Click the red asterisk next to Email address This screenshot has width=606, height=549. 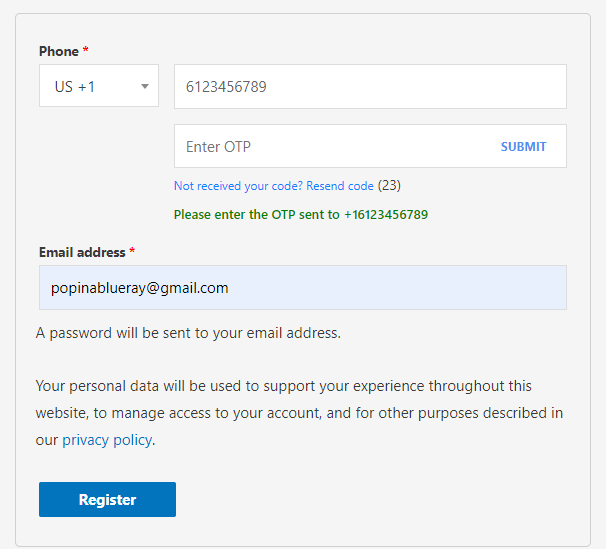[132, 252]
